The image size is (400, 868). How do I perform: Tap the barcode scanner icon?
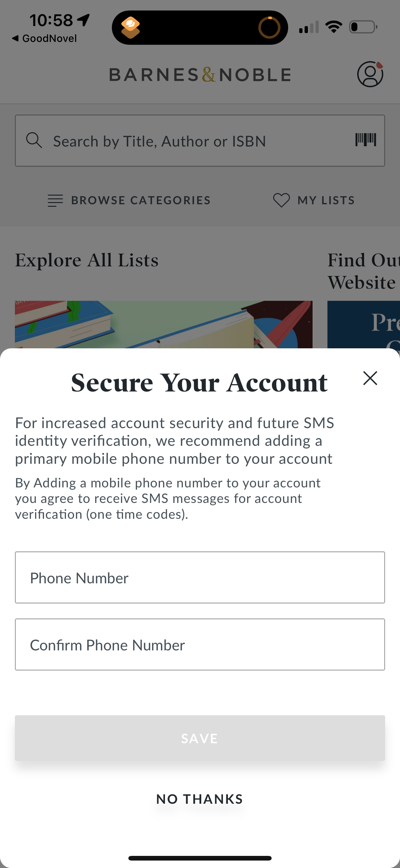(x=366, y=140)
